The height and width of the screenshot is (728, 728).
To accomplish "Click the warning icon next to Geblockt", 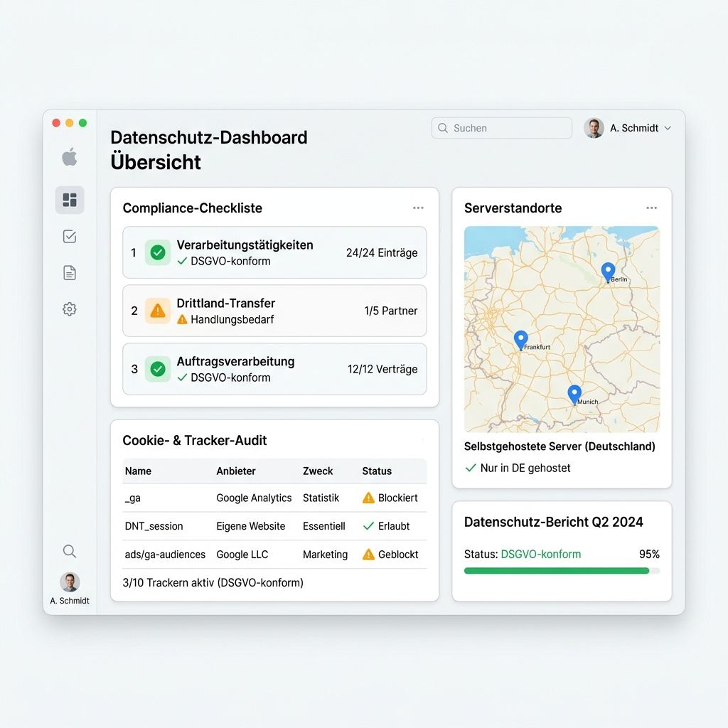I will pos(369,555).
